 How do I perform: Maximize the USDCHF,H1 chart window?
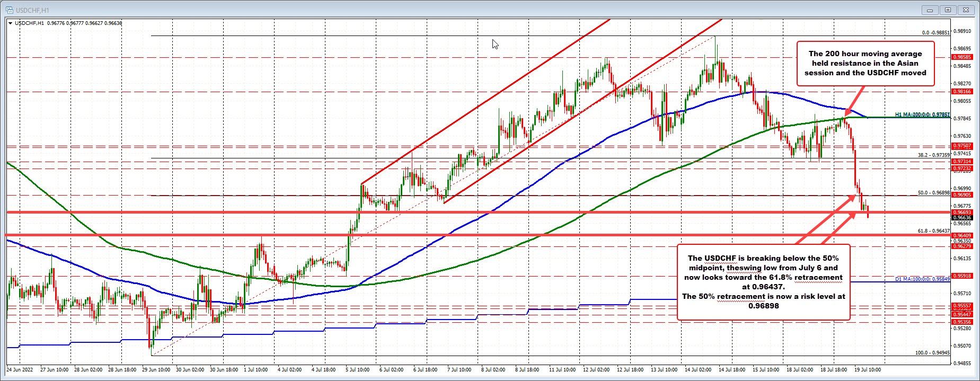coord(948,10)
